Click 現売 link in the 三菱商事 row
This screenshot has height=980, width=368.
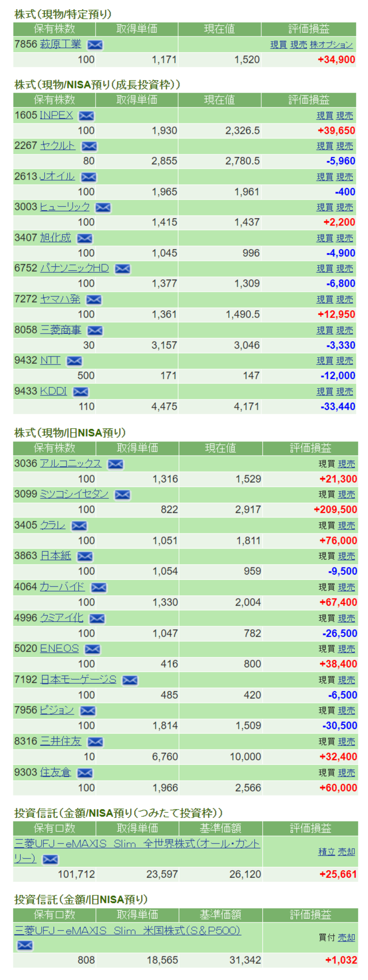344,330
